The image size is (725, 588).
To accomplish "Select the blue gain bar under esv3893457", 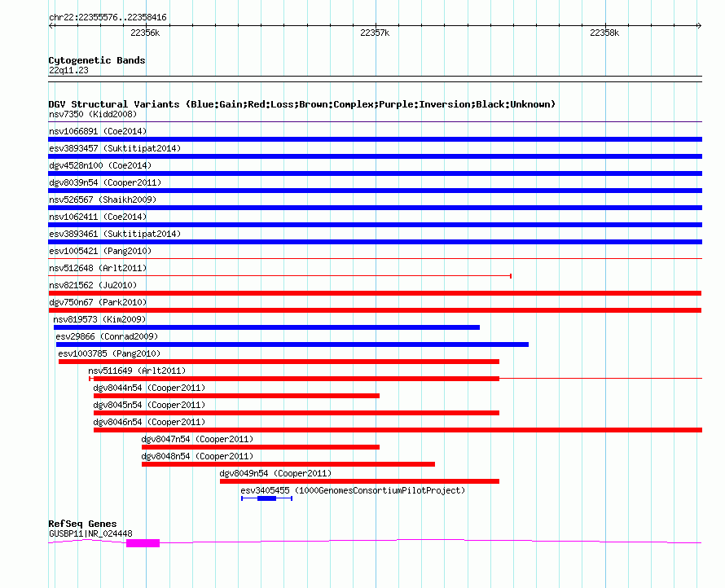I will (375, 156).
